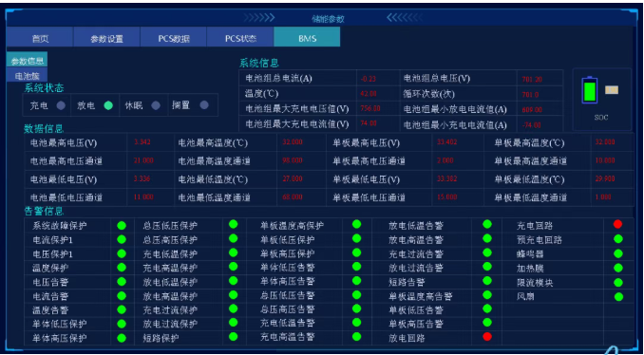Click the 电池组最小充电电流值 value -74.00
This screenshot has height=355, width=644.
tap(532, 124)
